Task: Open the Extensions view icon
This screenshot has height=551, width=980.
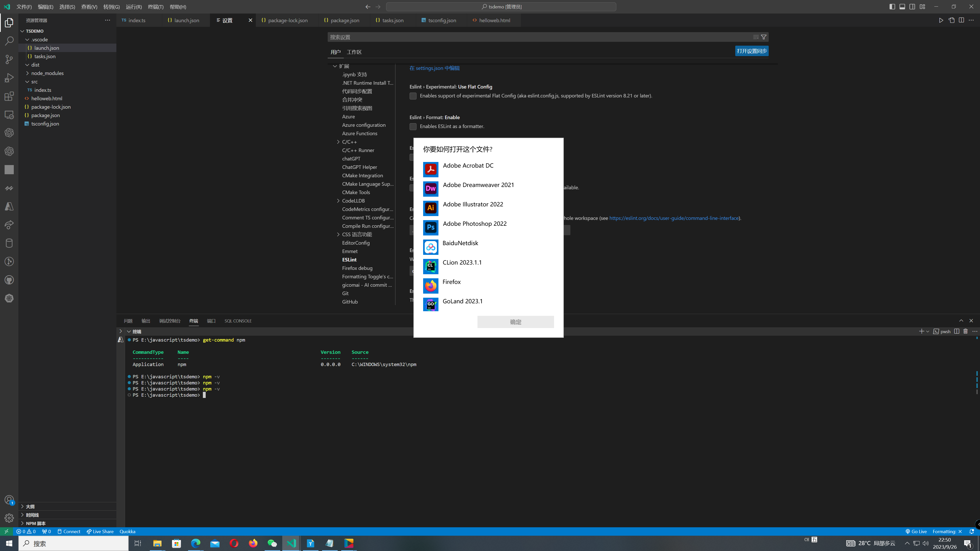Action: tap(9, 96)
